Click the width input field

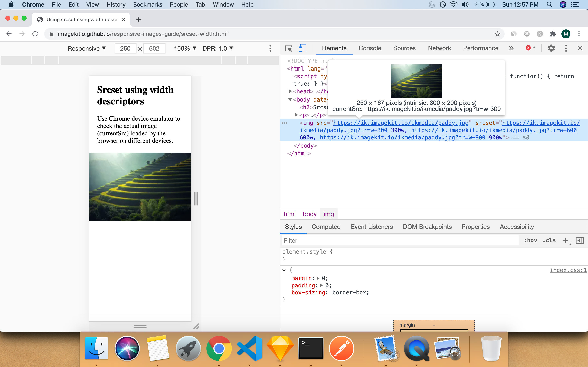click(x=125, y=48)
